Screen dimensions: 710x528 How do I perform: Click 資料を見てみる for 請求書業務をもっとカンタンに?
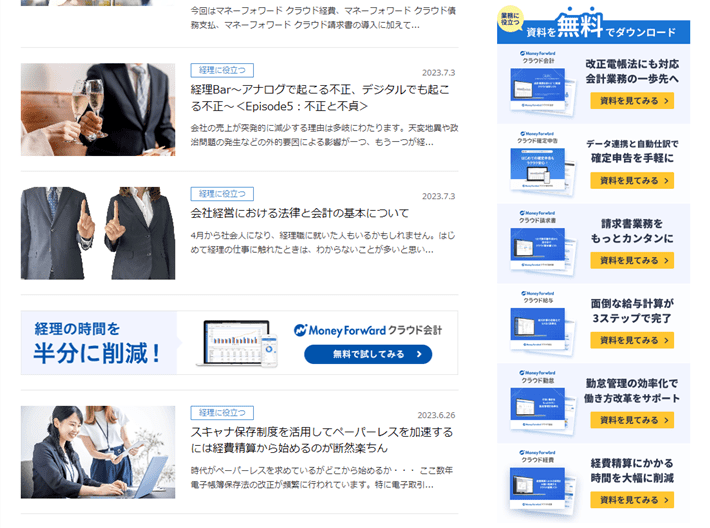(632, 260)
